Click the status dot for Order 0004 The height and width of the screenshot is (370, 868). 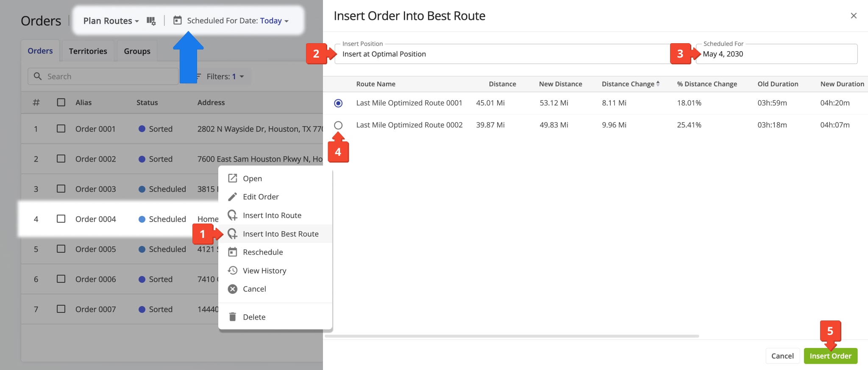click(x=142, y=219)
